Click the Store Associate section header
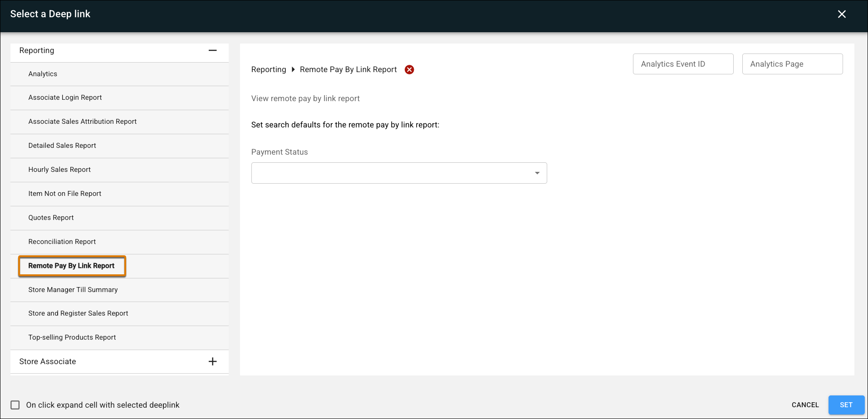Viewport: 868px width, 419px height. point(119,361)
